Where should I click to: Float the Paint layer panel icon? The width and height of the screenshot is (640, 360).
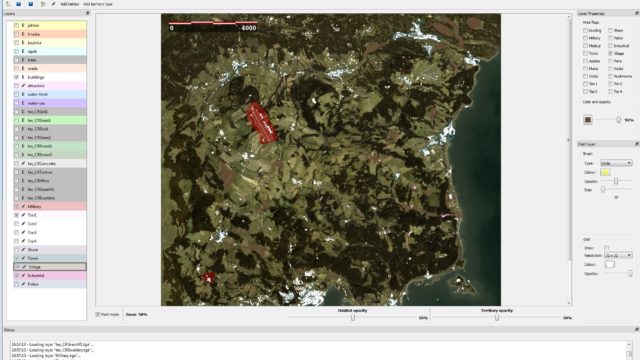point(636,144)
